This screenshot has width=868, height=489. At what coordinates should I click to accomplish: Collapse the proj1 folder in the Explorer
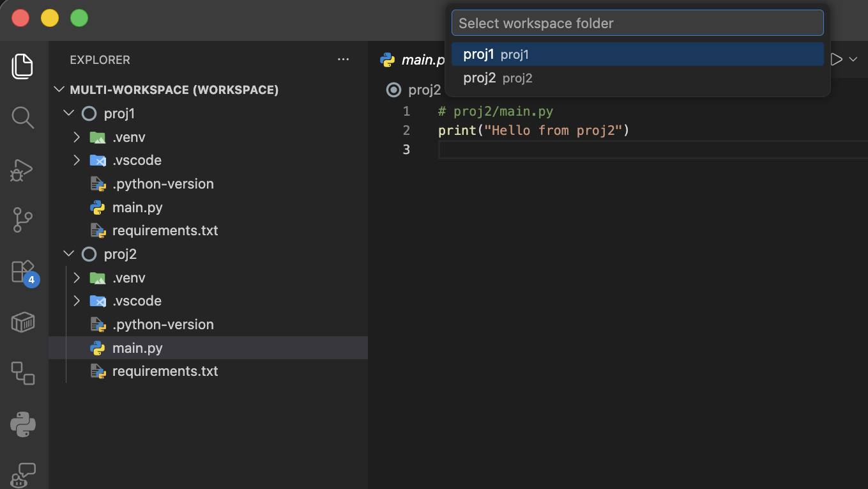pyautogui.click(x=69, y=113)
